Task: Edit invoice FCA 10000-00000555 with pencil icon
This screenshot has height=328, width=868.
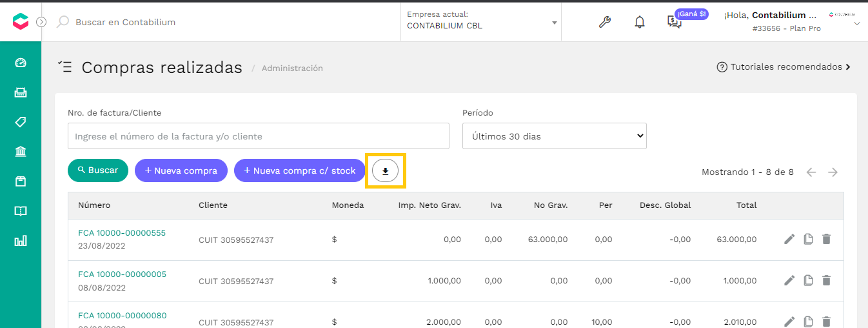Action: click(x=789, y=240)
